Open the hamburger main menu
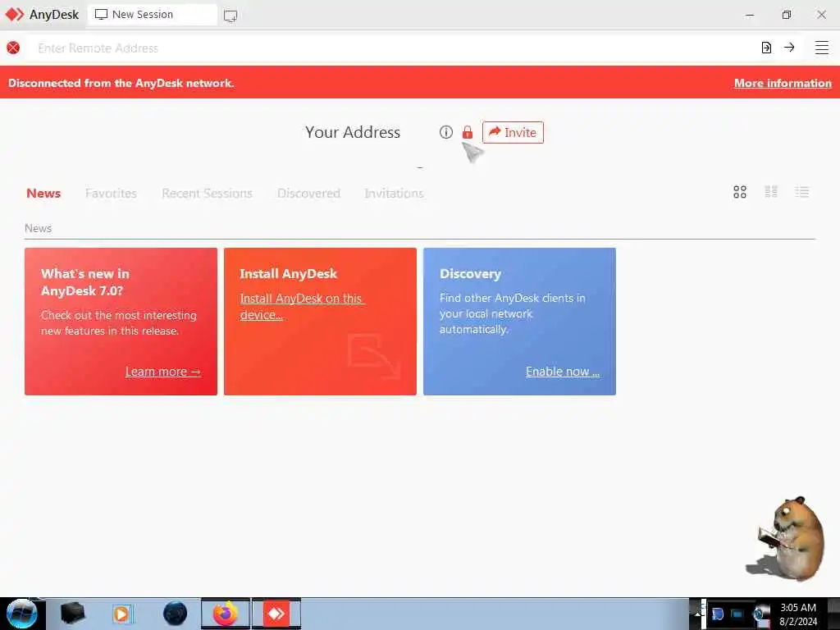 point(822,48)
